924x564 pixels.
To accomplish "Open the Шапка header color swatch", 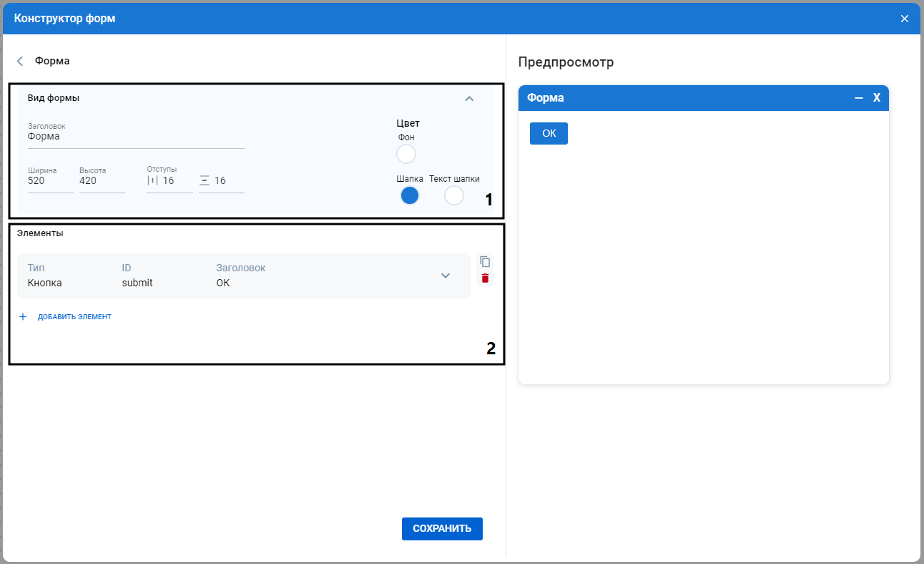I will pos(409,195).
